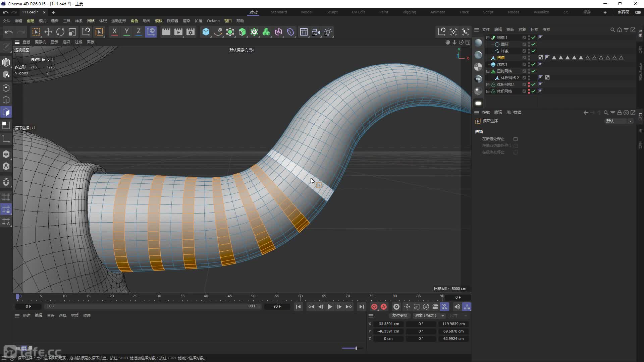This screenshot has width=644, height=362.
Task: Click search icon in Object Manager
Action: (612, 29)
